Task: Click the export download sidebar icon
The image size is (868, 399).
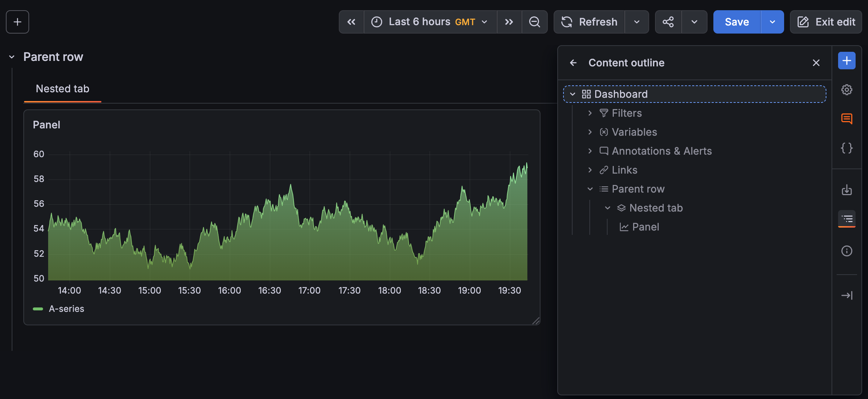Action: 847,190
